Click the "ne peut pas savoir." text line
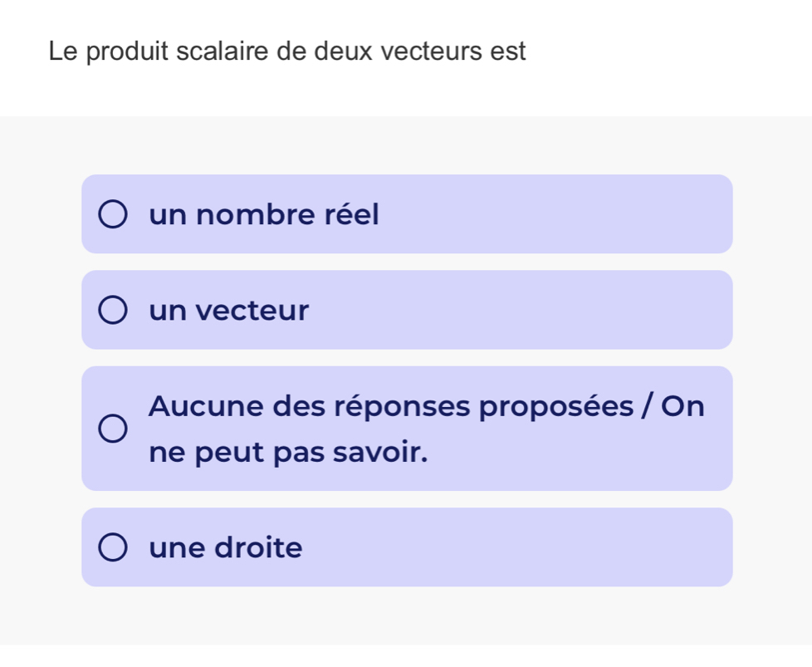 (x=290, y=454)
